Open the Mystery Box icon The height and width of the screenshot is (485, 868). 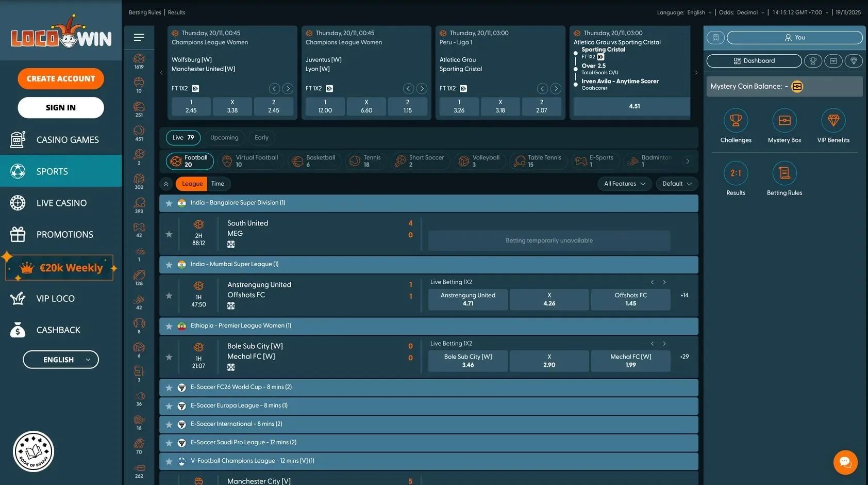pyautogui.click(x=784, y=121)
